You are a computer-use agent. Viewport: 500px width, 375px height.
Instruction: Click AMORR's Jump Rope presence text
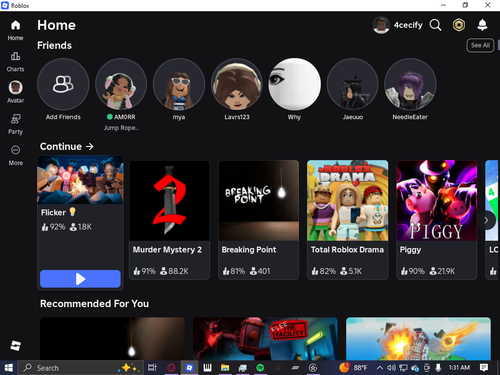click(121, 128)
